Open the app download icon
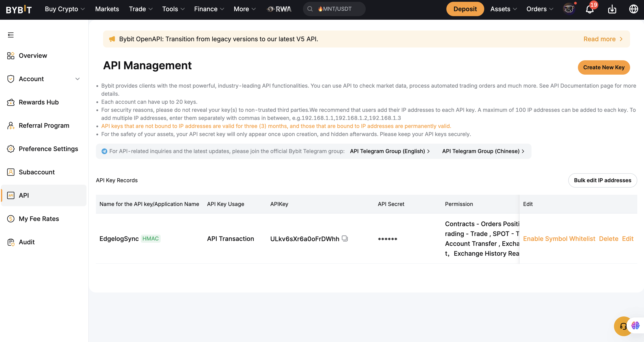This screenshot has height=342, width=644. (612, 9)
